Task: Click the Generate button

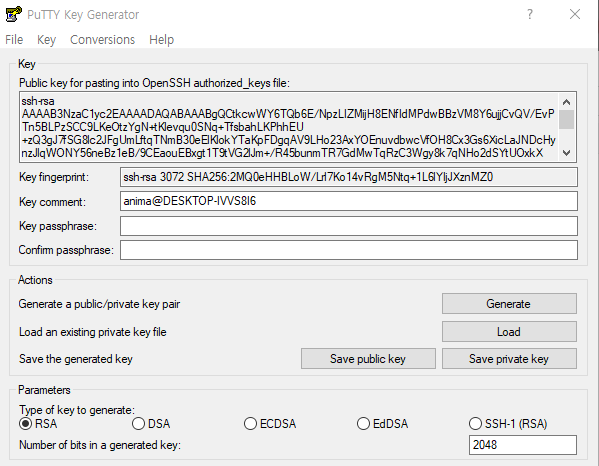Action: tap(509, 304)
